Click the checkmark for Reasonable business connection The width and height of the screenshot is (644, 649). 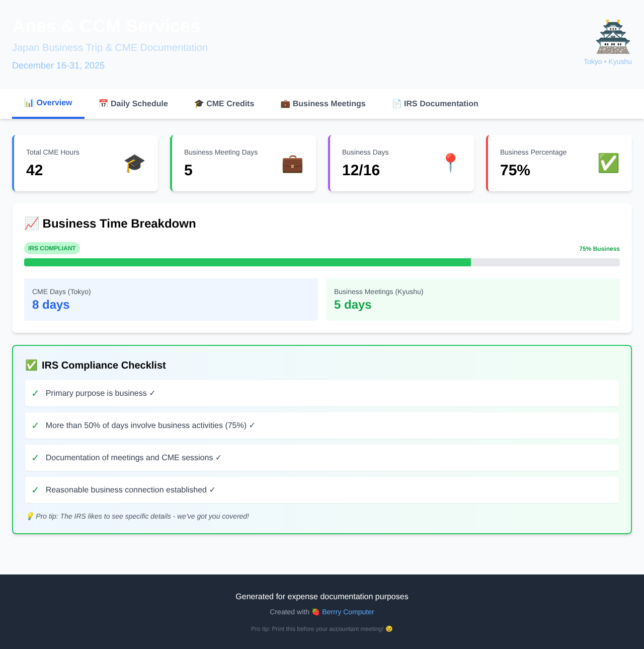[x=35, y=490]
